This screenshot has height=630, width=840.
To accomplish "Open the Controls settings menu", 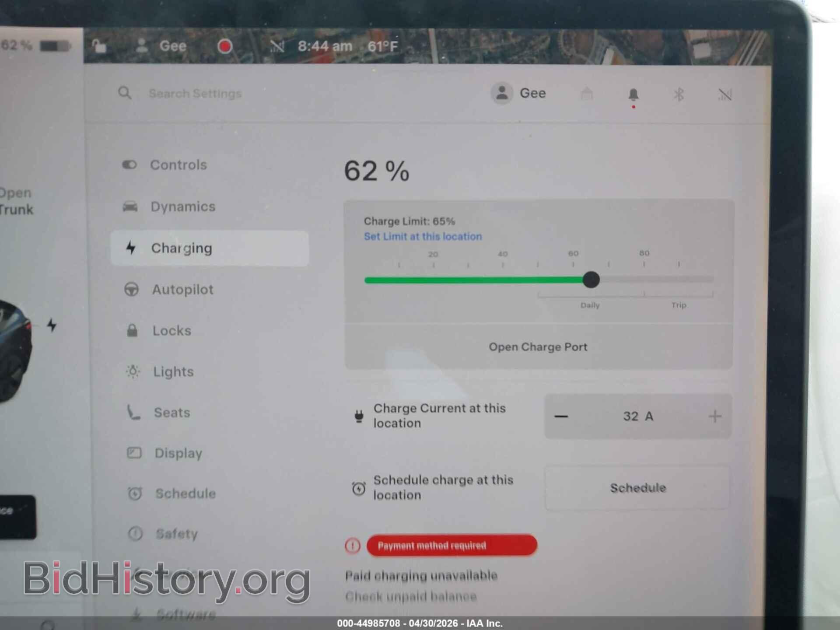I will click(178, 165).
